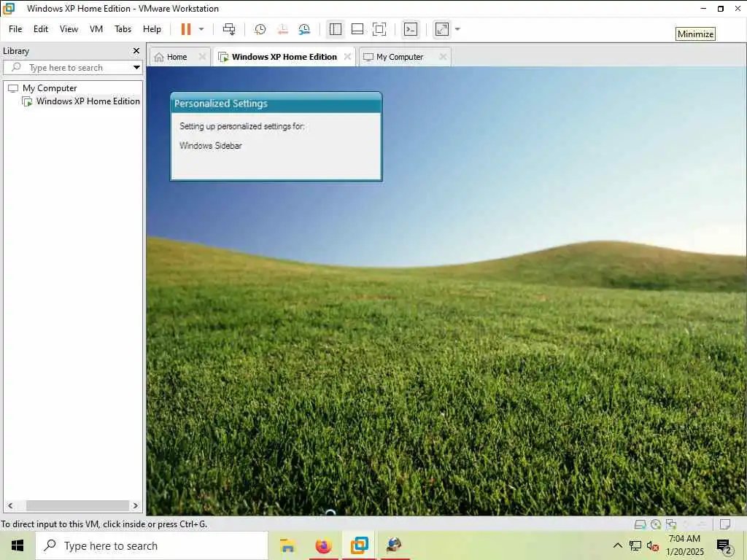Toggle the console view button
The width and height of the screenshot is (747, 560).
pos(411,29)
